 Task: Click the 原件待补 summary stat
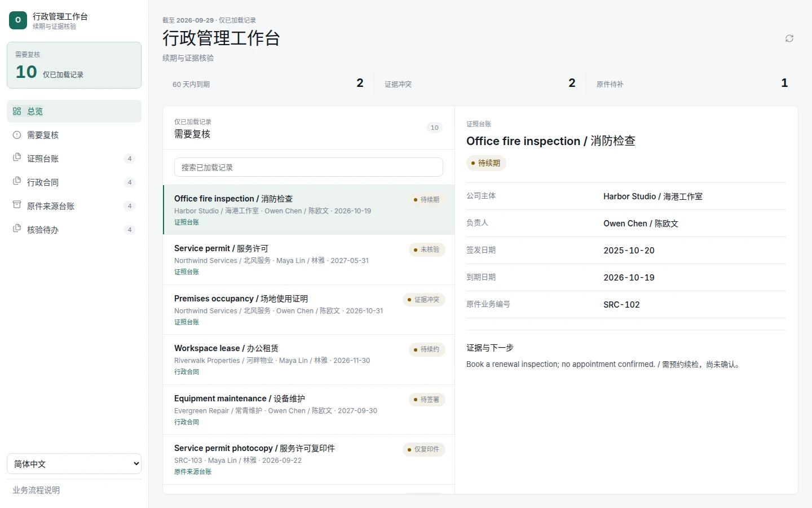[x=692, y=84]
